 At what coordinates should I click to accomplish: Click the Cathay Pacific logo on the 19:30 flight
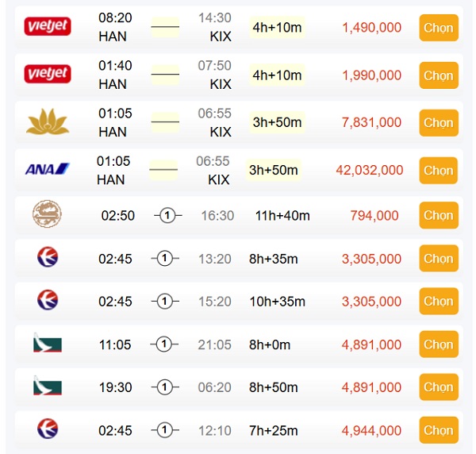tap(48, 387)
